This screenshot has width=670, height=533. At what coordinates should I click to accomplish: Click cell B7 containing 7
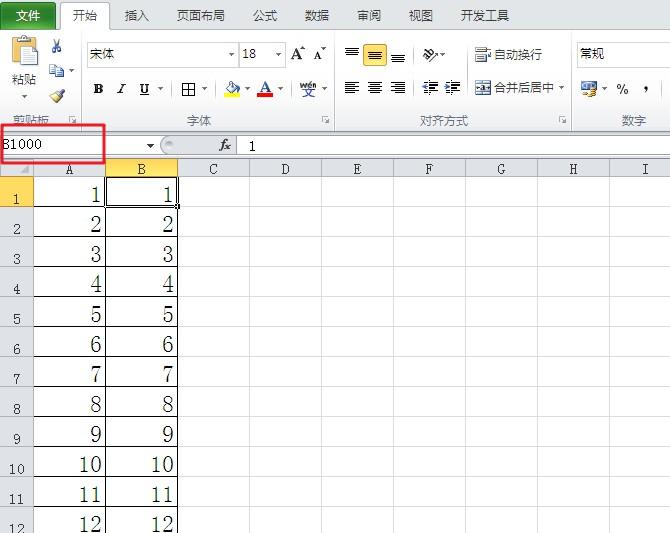pyautogui.click(x=141, y=372)
